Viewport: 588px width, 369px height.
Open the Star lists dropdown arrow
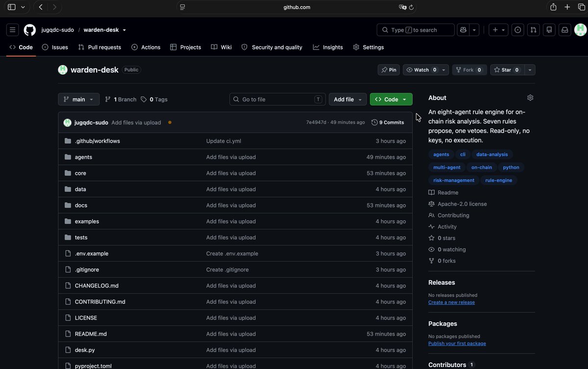point(530,70)
